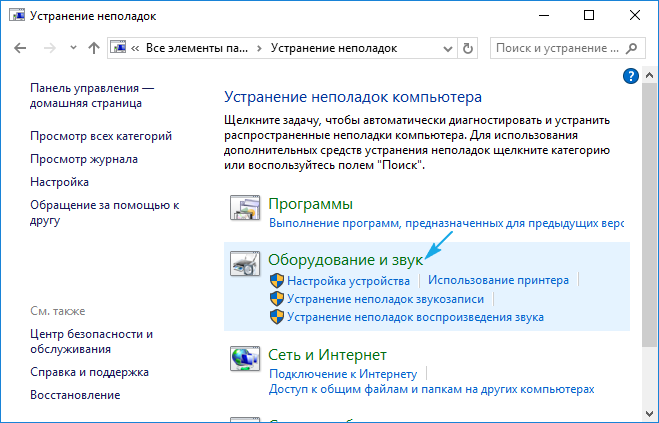Go up one level with up arrow
This screenshot has height=423, width=659.
point(93,47)
